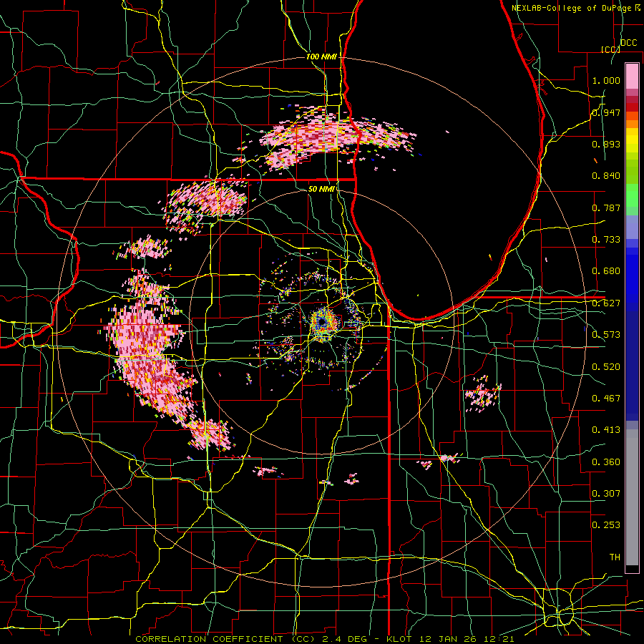Screen dimensions: 644x644
Task: Click the 0.360 scale value
Action: 606,462
